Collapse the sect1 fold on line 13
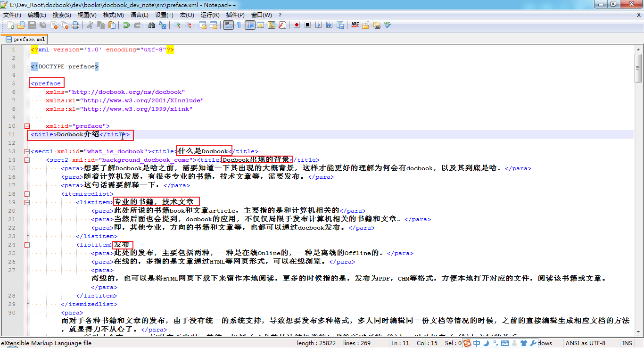 [27, 150]
